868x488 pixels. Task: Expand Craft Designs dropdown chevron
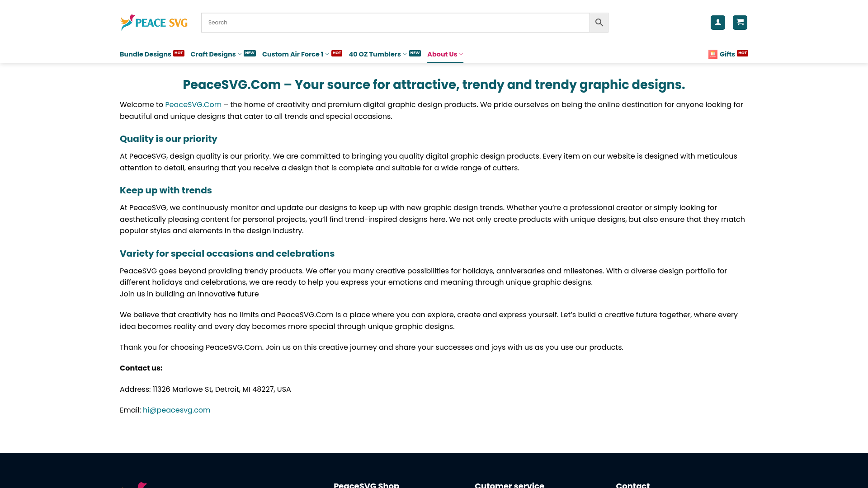point(240,54)
